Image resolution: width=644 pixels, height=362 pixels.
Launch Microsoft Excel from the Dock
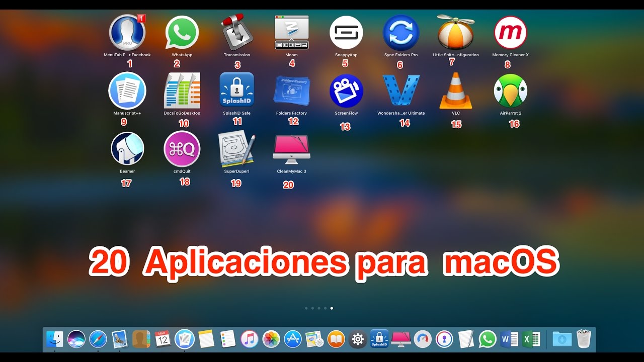click(x=531, y=339)
